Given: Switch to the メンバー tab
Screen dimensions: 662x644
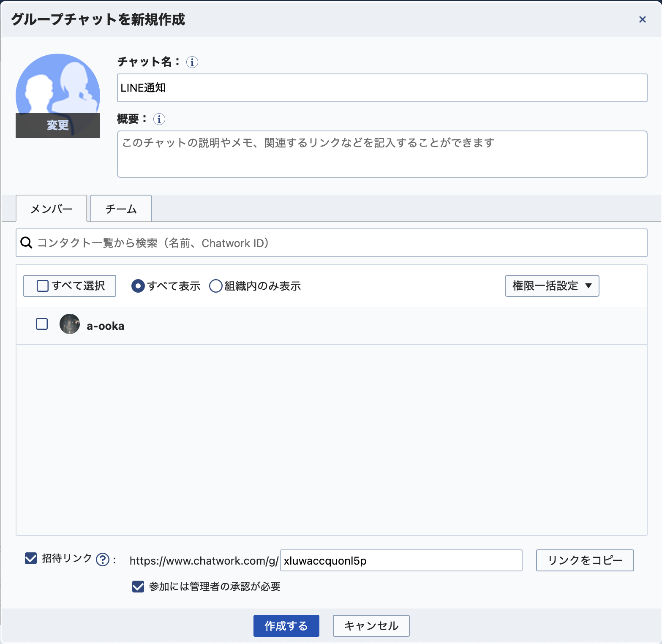Looking at the screenshot, I should (x=52, y=208).
